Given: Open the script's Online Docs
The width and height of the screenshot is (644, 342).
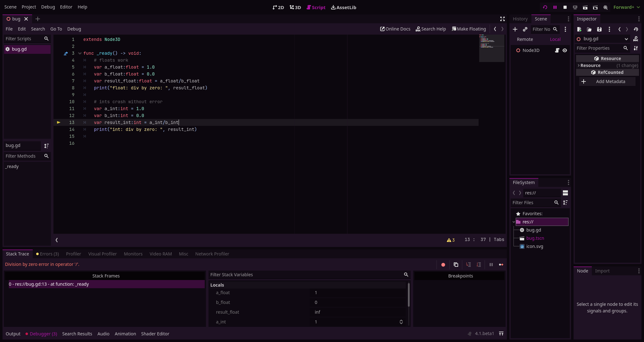Looking at the screenshot, I should point(395,29).
